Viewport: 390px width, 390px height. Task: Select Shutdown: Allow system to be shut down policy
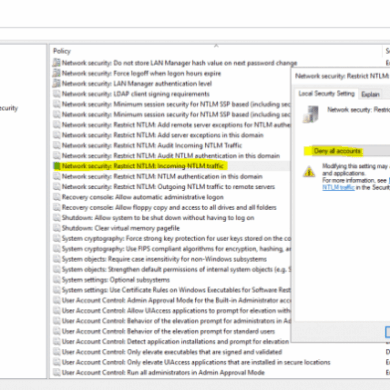pyautogui.click(x=158, y=218)
